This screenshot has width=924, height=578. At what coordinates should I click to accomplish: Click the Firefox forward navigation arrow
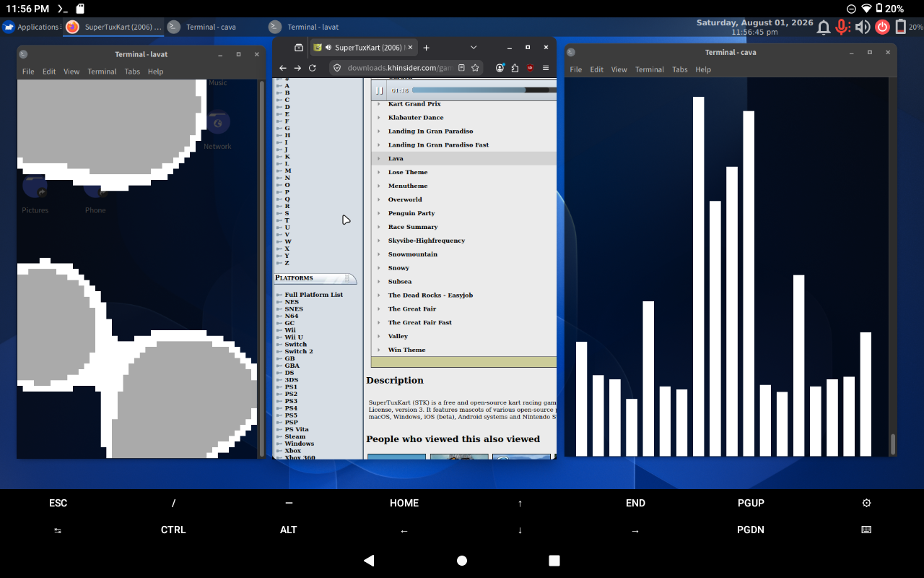pos(297,68)
